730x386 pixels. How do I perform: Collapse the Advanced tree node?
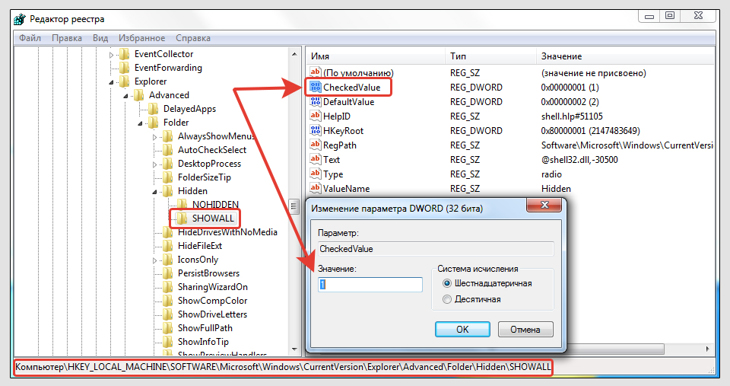tap(126, 96)
